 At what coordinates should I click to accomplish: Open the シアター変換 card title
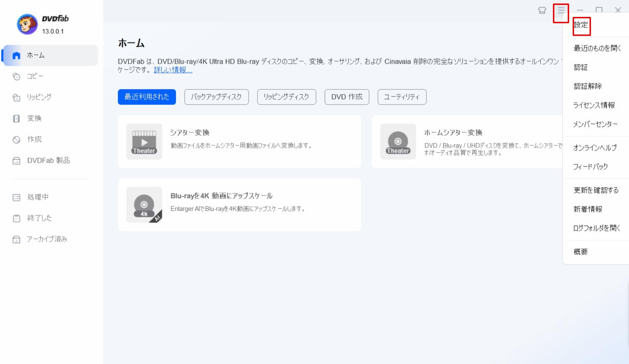click(190, 133)
